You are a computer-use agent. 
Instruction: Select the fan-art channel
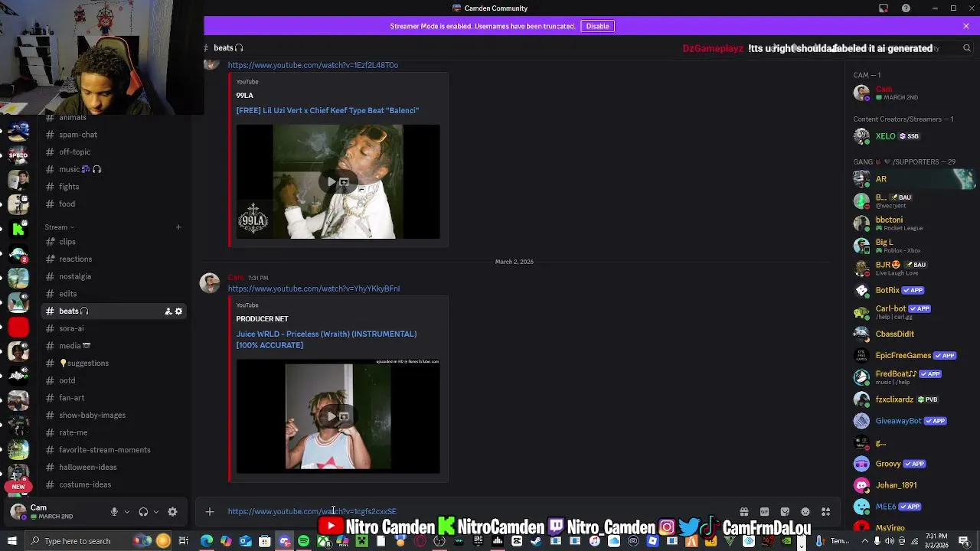point(113,398)
